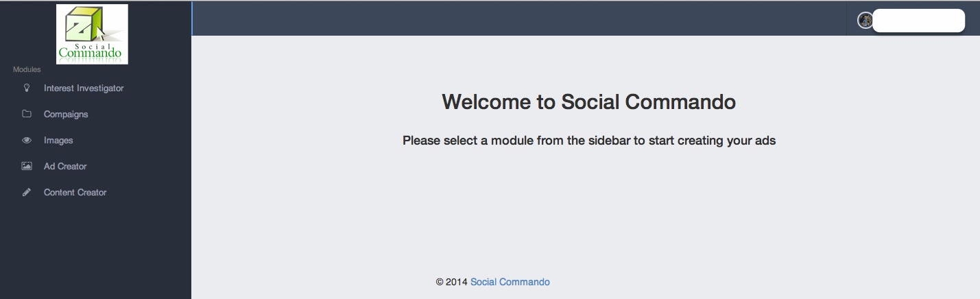980x299 pixels.
Task: Follow the Social Commando footer link
Action: pos(510,282)
